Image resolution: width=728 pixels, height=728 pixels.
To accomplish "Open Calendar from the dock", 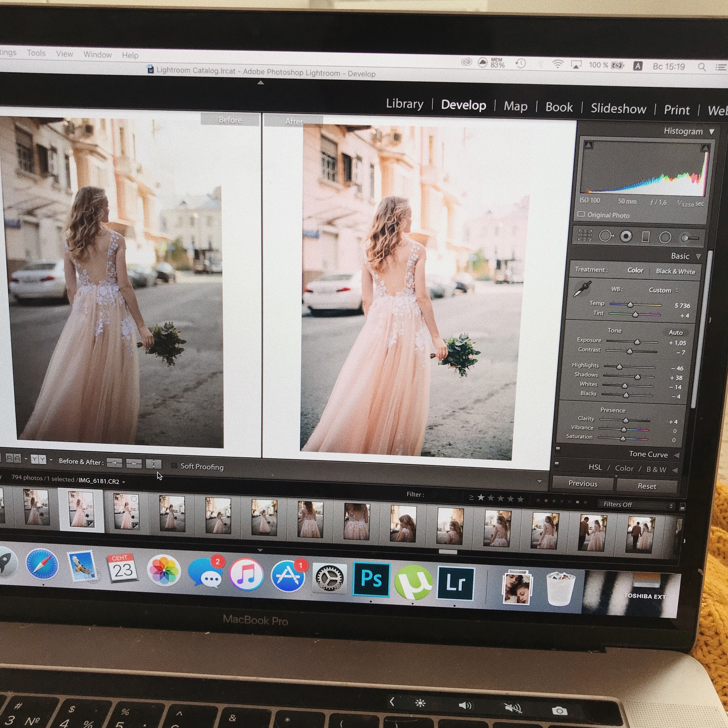I will click(123, 568).
